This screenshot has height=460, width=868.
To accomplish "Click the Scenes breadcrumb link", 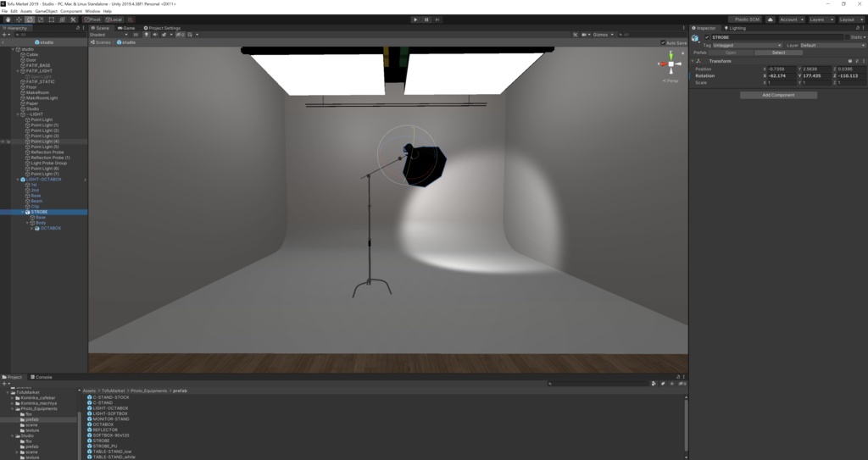I will pyautogui.click(x=103, y=42).
